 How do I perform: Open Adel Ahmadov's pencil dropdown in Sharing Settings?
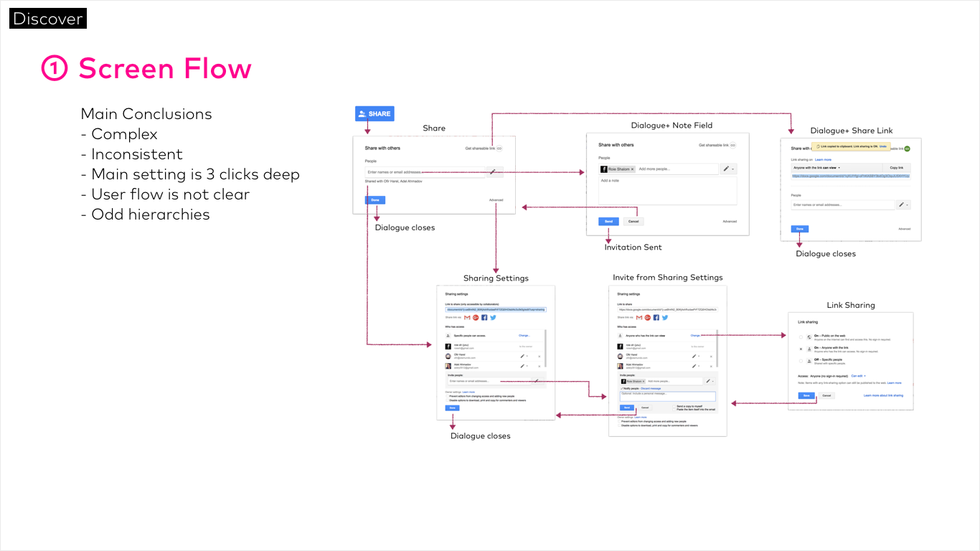point(524,366)
